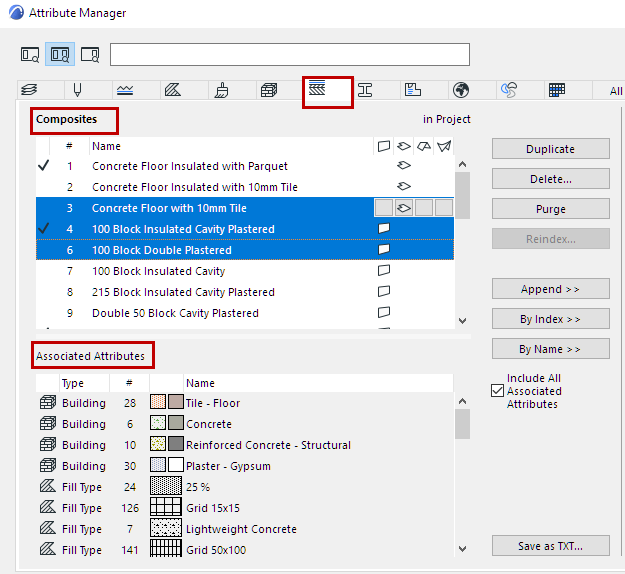Open the Surfaces brush tab
Viewport: 625px width, 574px height.
(x=221, y=90)
